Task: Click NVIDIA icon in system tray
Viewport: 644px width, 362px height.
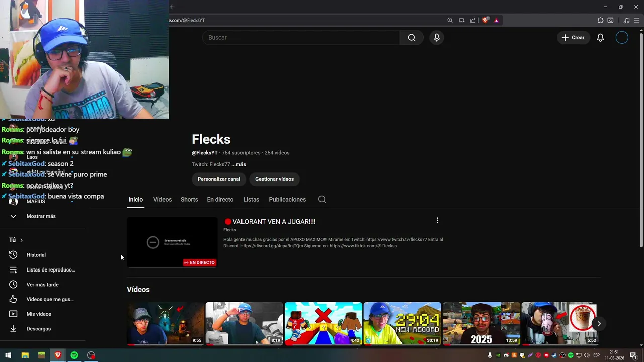Action: [x=498, y=355]
